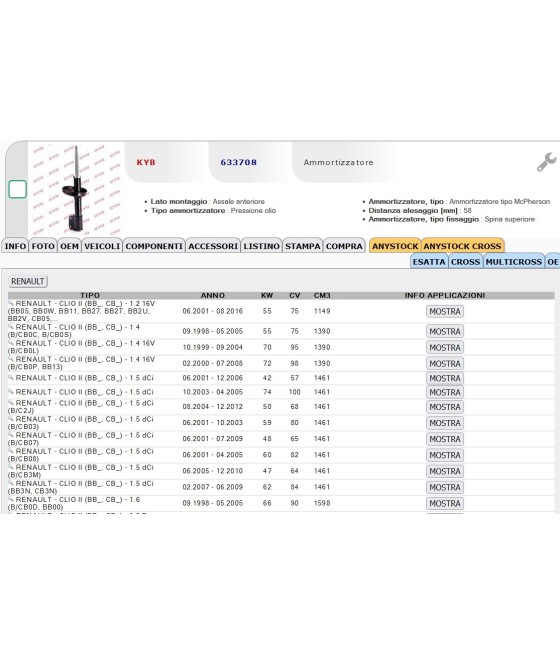Screen dimensions: 560x655
Task: Click magnifier icon of 1.4 16V B/CB0L row
Action: click(11, 343)
